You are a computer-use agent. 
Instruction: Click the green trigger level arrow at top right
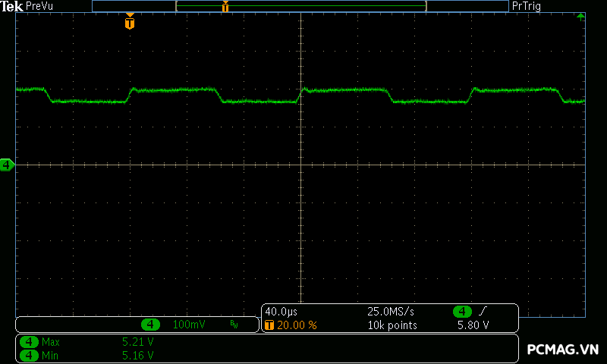pyautogui.click(x=580, y=17)
